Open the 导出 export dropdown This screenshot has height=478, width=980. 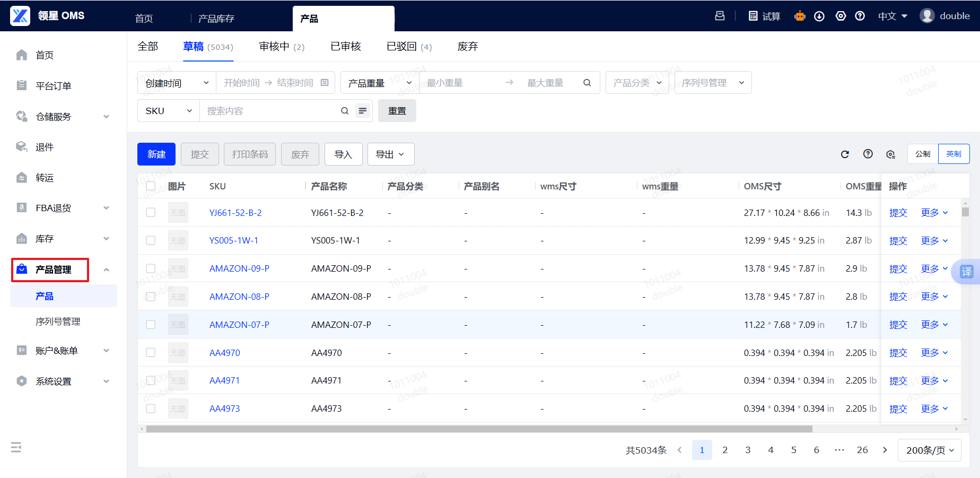(x=390, y=154)
